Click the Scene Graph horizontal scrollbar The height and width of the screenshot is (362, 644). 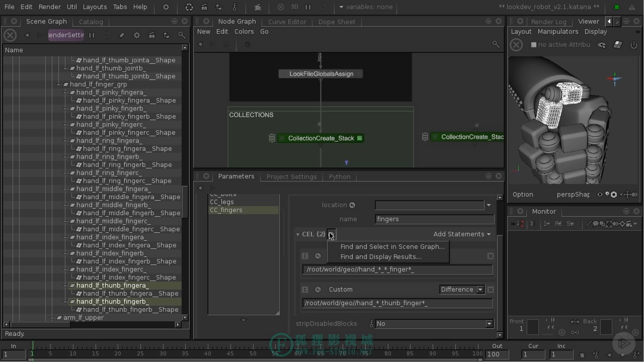click(x=39, y=325)
